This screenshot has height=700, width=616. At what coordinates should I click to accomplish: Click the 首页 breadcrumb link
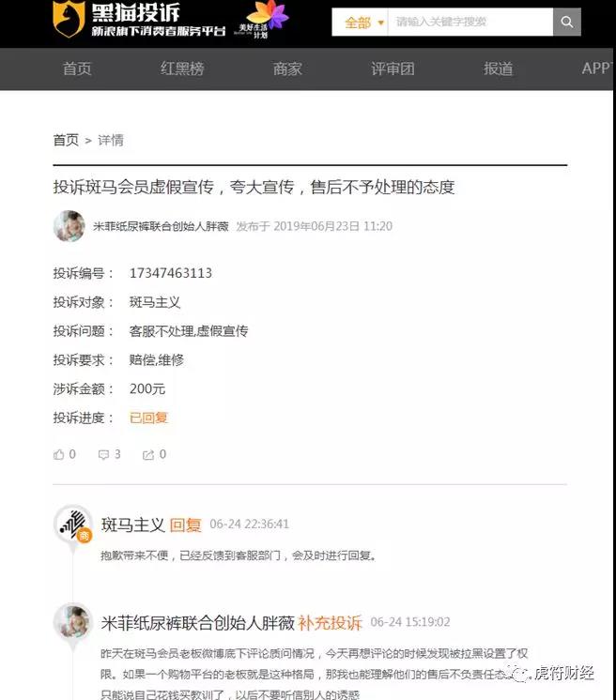[x=66, y=140]
